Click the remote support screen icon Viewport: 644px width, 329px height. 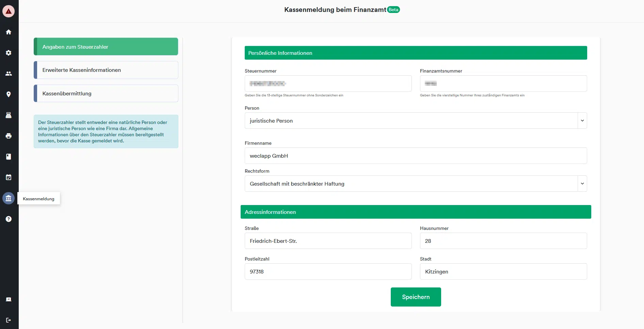9,299
